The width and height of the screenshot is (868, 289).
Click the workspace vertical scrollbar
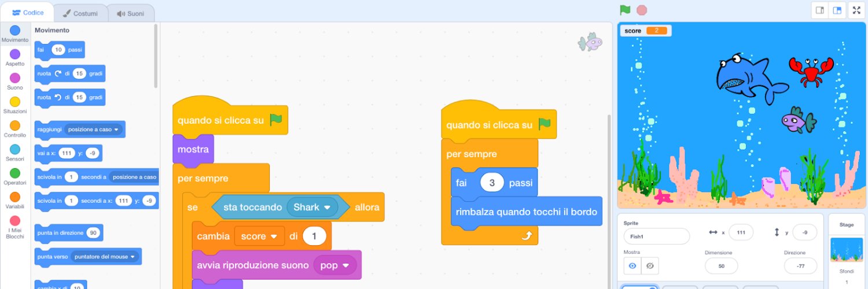609,202
